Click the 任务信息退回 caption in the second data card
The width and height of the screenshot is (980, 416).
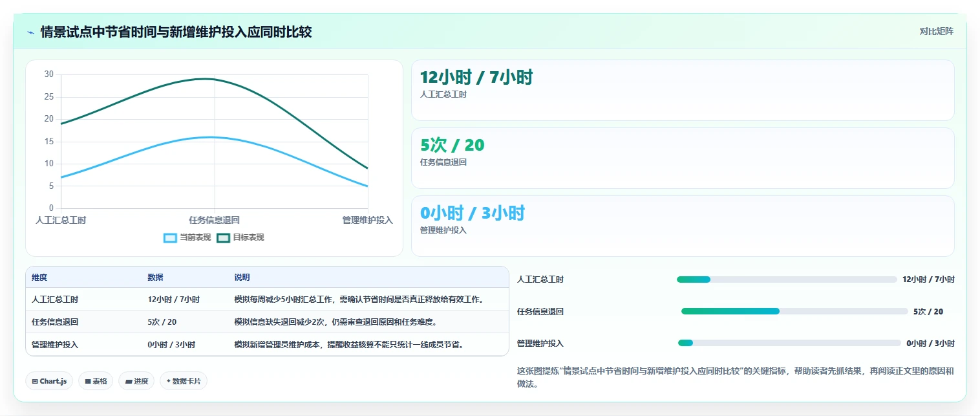443,162
